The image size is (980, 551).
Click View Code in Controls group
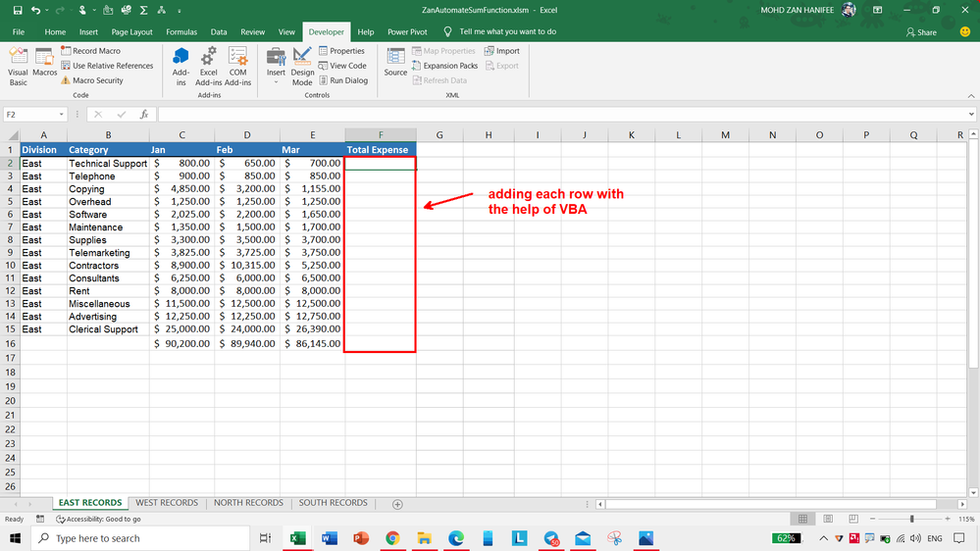[x=342, y=66]
